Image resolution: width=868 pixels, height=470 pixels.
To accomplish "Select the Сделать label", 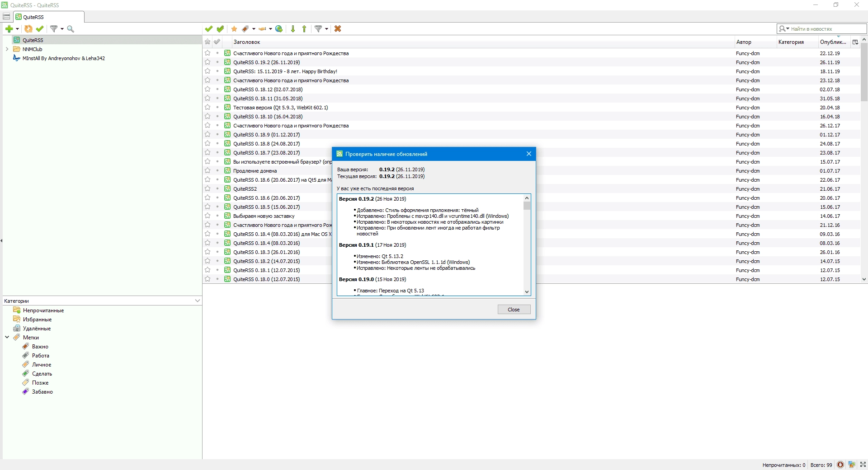I will coord(42,374).
